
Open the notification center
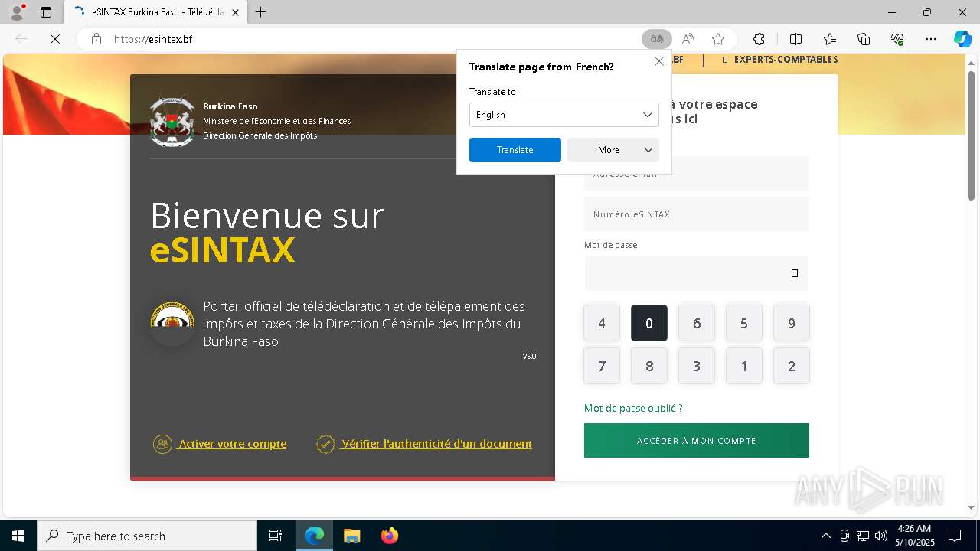[x=955, y=536]
